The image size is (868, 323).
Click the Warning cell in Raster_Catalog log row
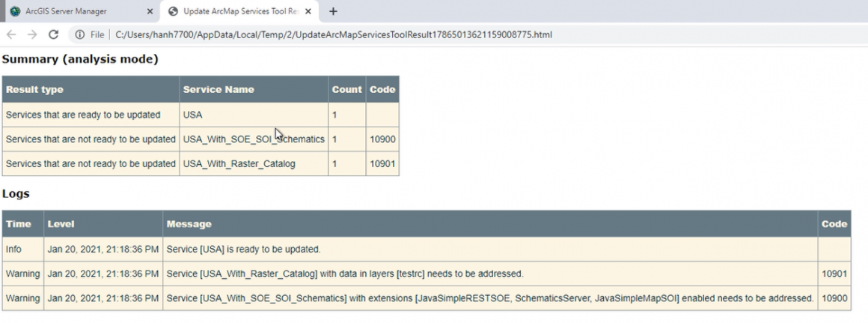pos(22,274)
